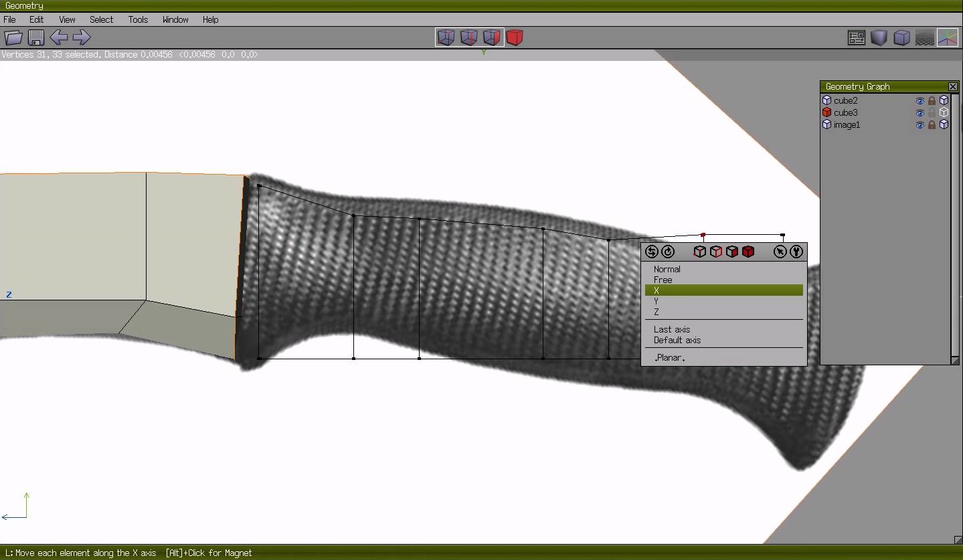Image resolution: width=963 pixels, height=560 pixels.
Task: Click the back arrow in the toolbar
Action: click(59, 37)
